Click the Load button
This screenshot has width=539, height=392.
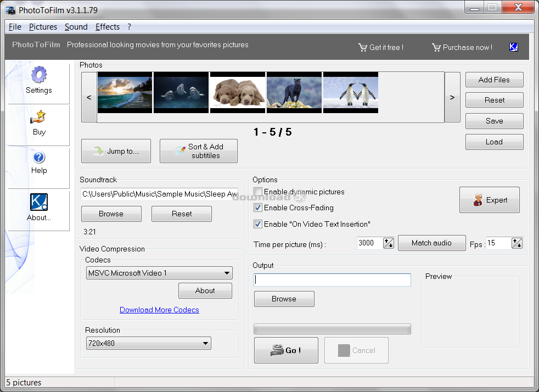click(x=495, y=142)
